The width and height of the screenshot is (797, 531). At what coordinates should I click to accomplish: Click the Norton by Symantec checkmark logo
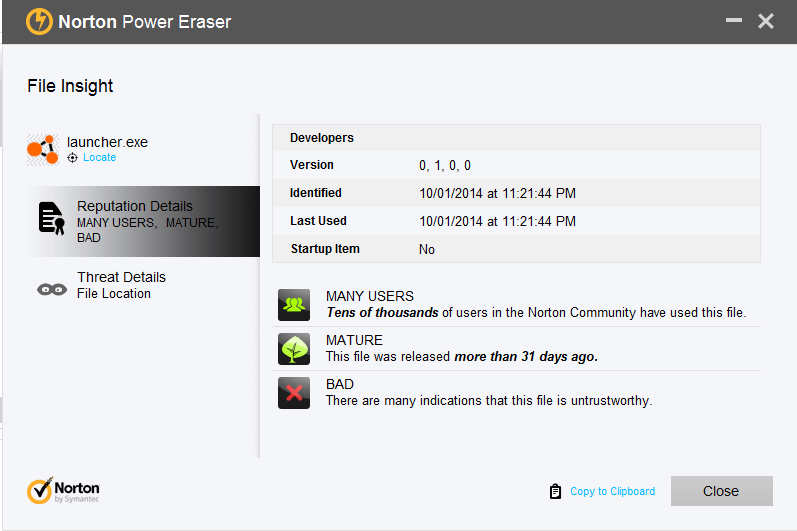63,490
